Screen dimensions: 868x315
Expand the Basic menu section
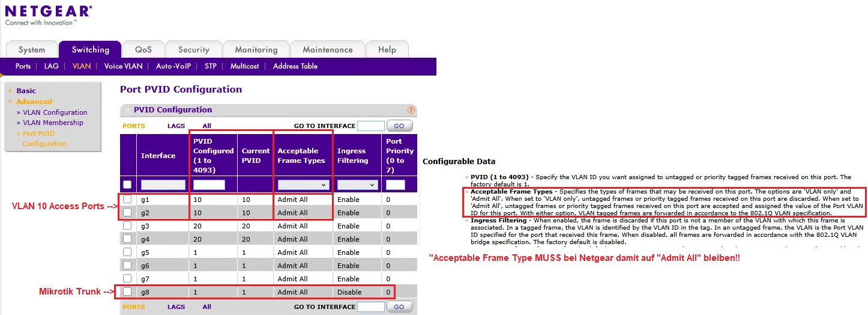pos(26,91)
